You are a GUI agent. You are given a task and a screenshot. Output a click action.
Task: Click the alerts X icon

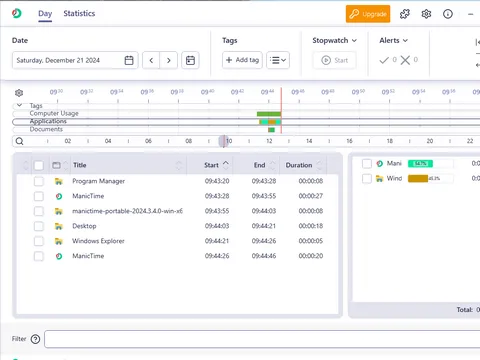coord(405,60)
